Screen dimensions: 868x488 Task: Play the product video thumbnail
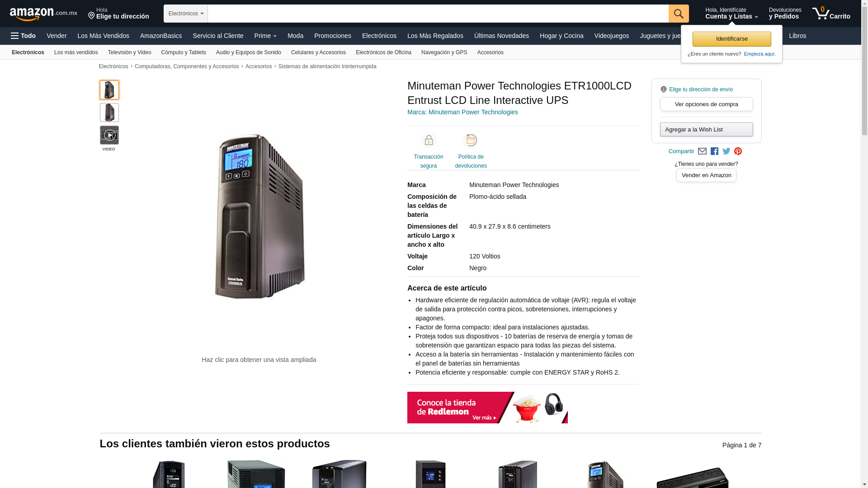109,135
